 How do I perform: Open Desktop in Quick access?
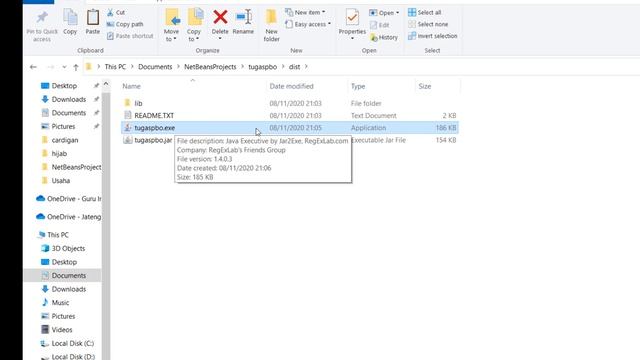[64, 86]
